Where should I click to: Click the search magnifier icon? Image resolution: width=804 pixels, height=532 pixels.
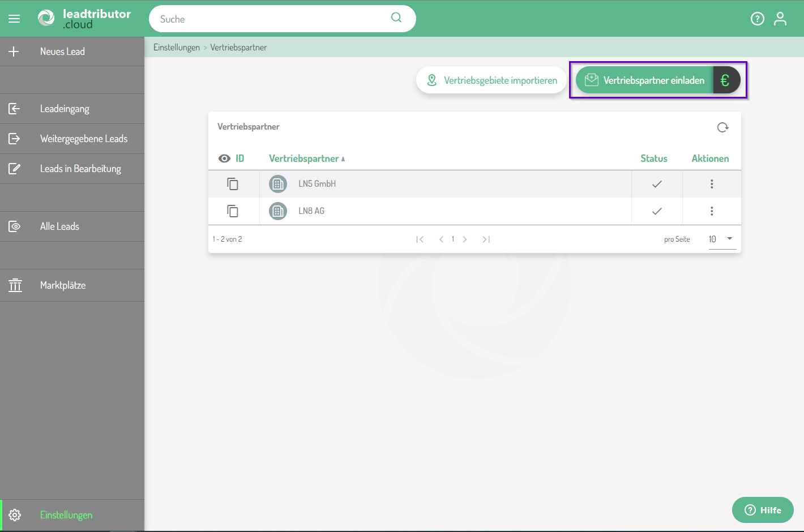[x=396, y=18]
